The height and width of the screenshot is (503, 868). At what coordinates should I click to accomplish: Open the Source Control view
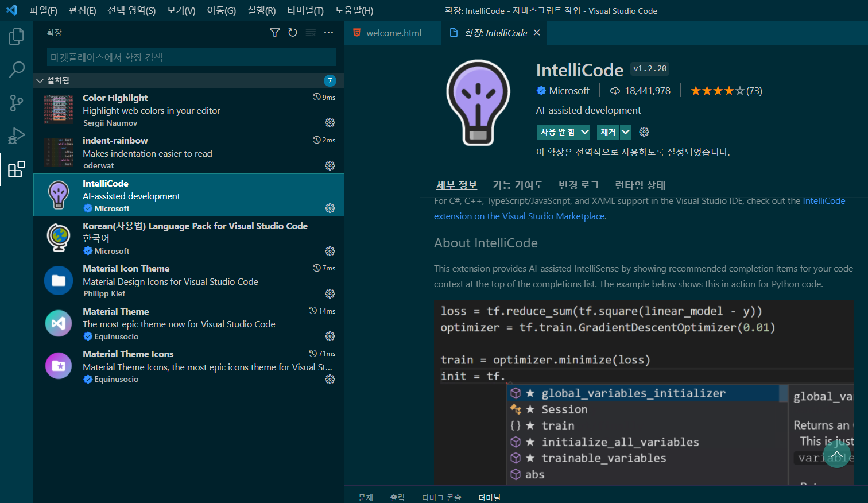[17, 103]
